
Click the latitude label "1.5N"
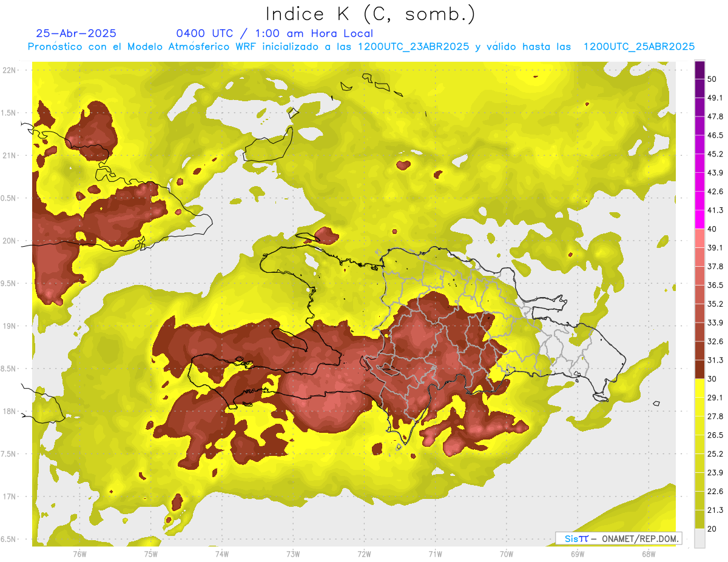point(8,113)
